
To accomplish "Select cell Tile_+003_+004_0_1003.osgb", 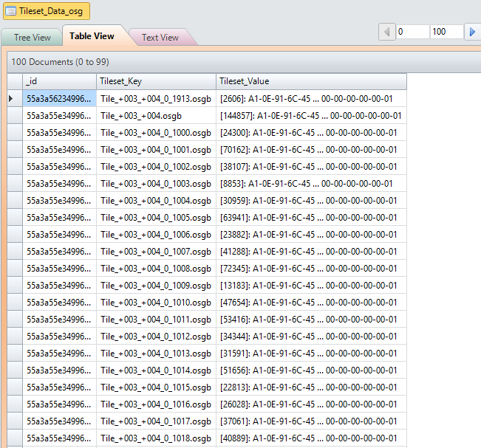I will coord(157,184).
